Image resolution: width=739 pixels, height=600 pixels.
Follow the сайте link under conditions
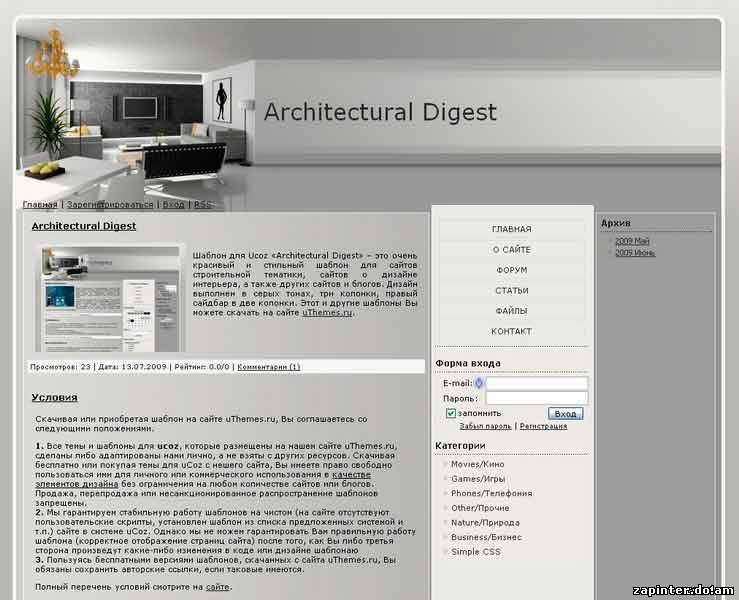[218, 587]
